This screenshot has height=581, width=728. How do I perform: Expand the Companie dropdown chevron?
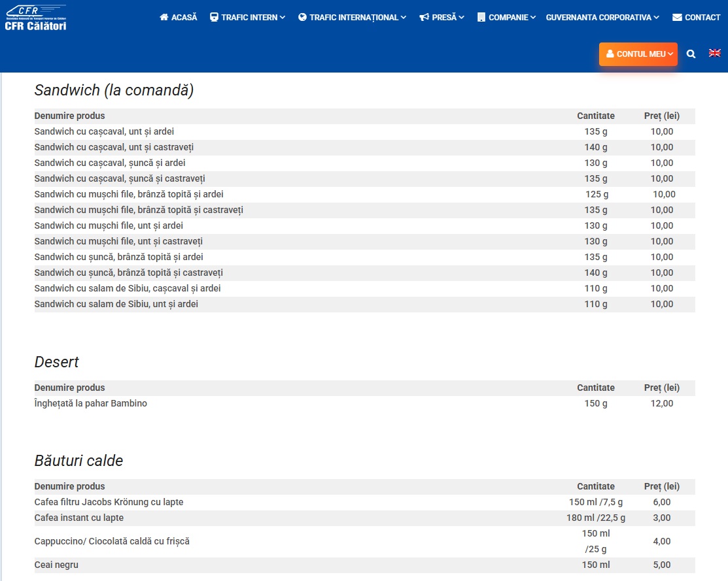point(534,18)
